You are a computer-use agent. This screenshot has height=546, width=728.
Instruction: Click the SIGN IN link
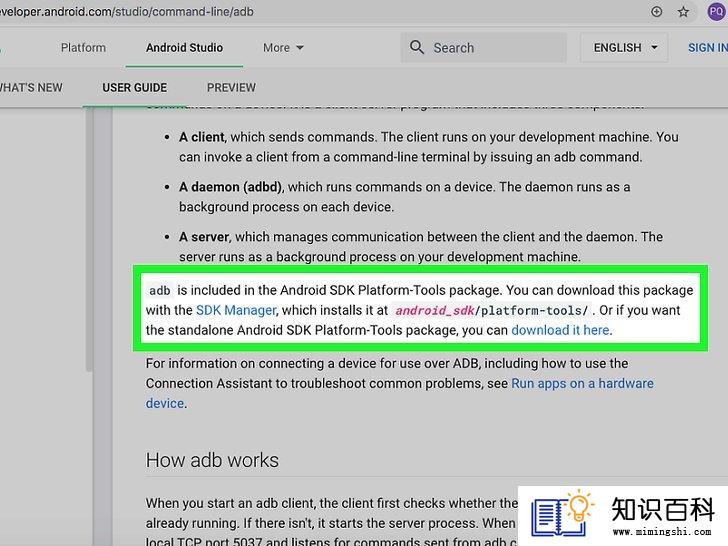click(x=708, y=47)
